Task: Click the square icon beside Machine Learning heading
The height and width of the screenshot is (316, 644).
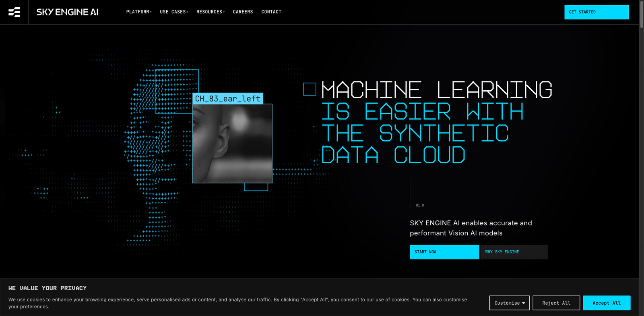Action: [x=310, y=89]
